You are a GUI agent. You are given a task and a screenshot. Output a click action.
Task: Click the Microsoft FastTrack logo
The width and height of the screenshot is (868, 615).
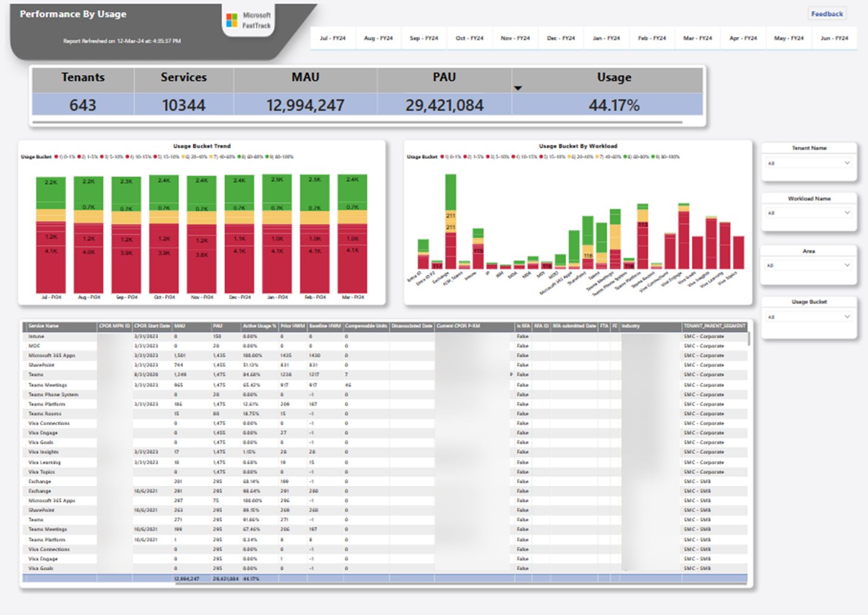[x=249, y=21]
